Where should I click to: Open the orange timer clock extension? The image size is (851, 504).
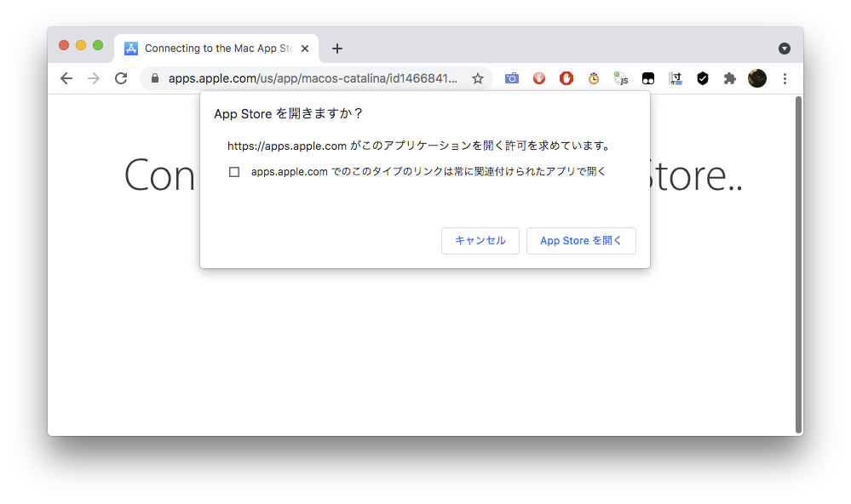coord(594,78)
